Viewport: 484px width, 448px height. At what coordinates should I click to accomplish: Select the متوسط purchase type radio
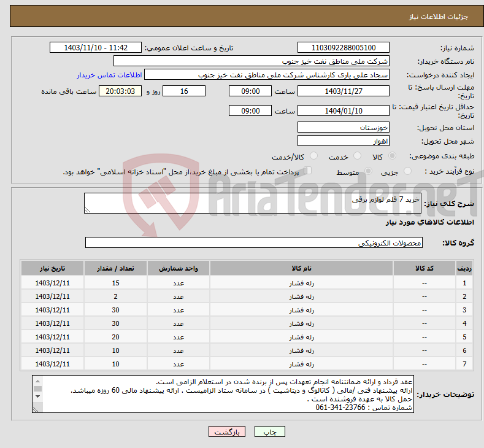tap(366, 172)
